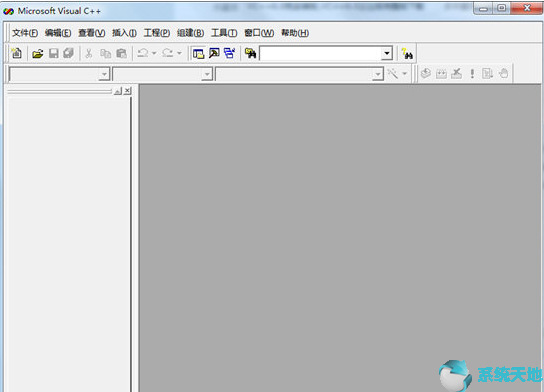The image size is (544, 392).
Task: Close the workspace docking pane
Action: point(128,91)
